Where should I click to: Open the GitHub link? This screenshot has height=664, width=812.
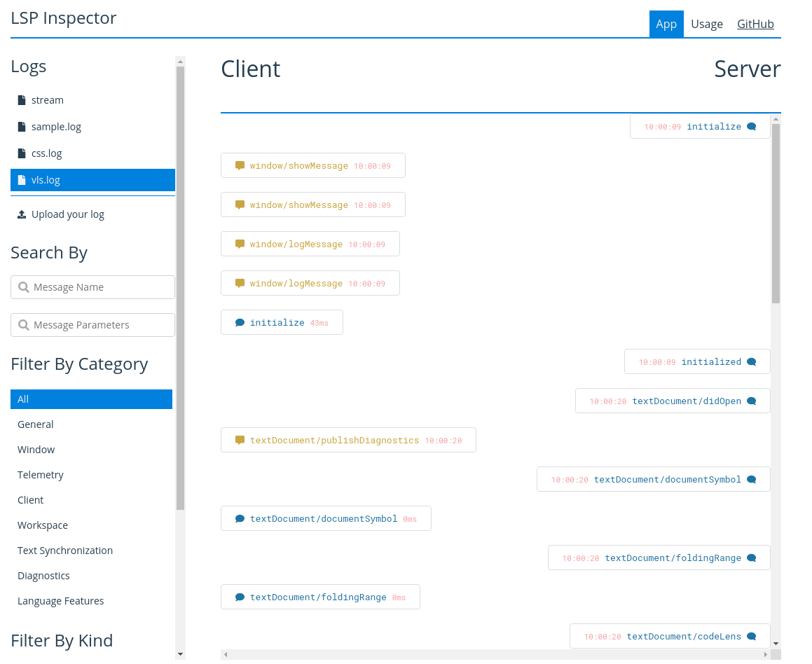tap(755, 24)
